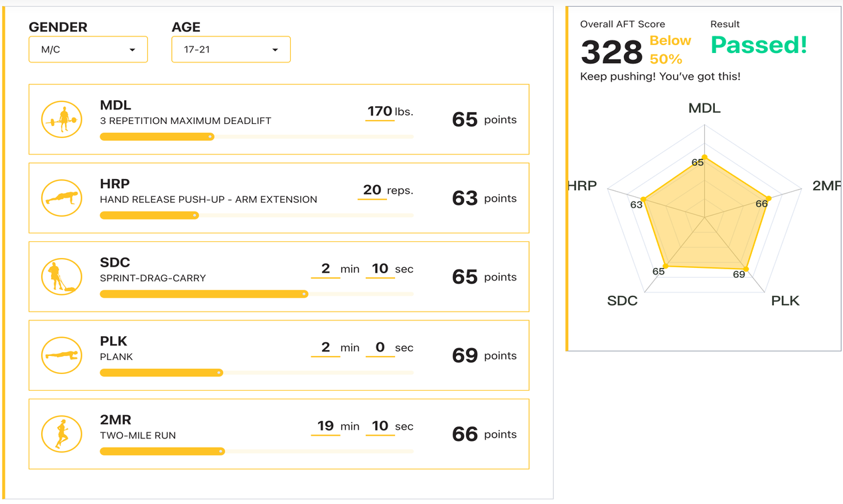Image resolution: width=843 pixels, height=504 pixels.
Task: Click the SDC seconds field showing 10
Action: 380,269
